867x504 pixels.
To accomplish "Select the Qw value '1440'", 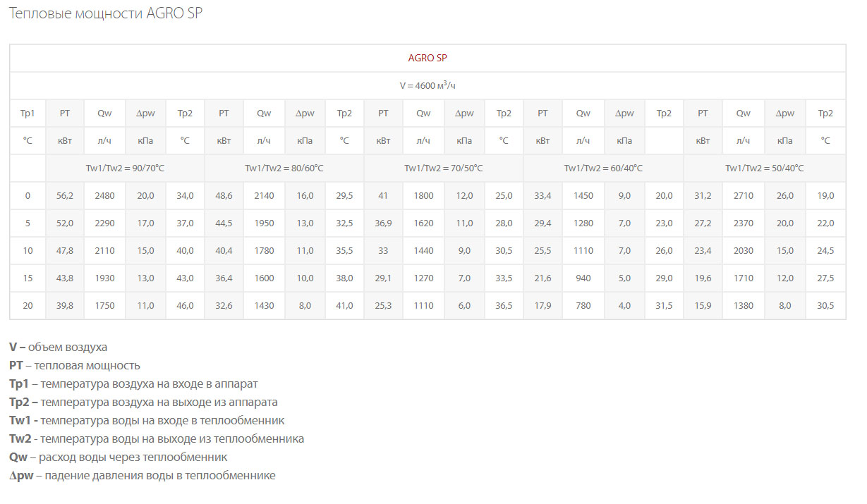I will pyautogui.click(x=423, y=250).
